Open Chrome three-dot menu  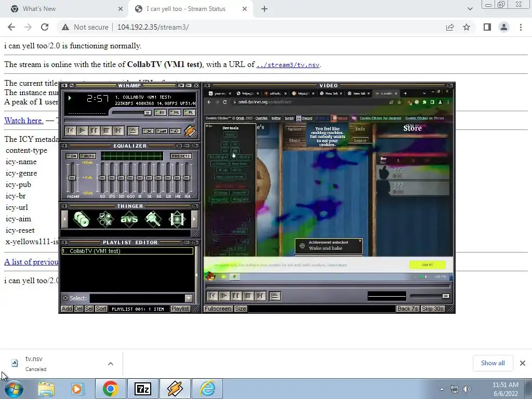(x=521, y=27)
